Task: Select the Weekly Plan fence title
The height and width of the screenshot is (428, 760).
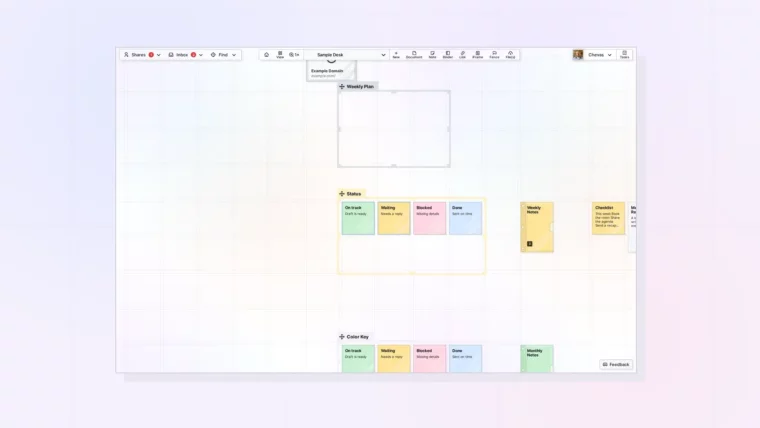Action: (360, 86)
